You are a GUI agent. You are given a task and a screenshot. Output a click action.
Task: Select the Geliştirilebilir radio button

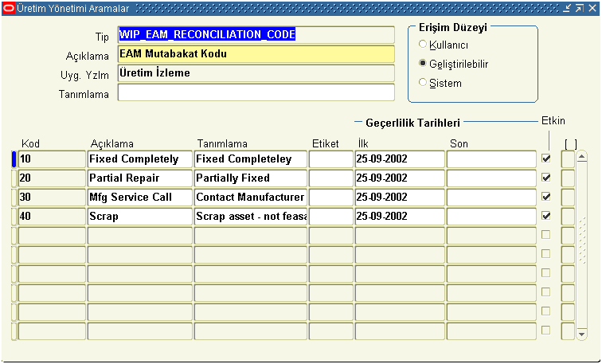pyautogui.click(x=423, y=64)
